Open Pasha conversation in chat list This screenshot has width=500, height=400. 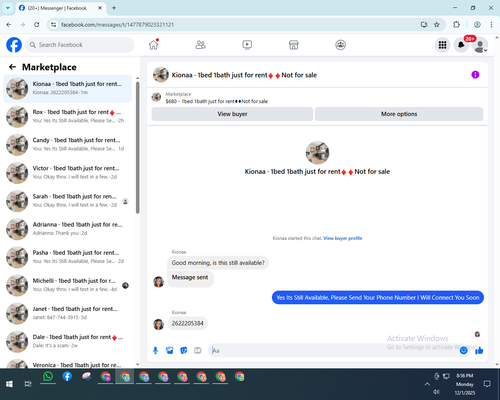click(67, 257)
